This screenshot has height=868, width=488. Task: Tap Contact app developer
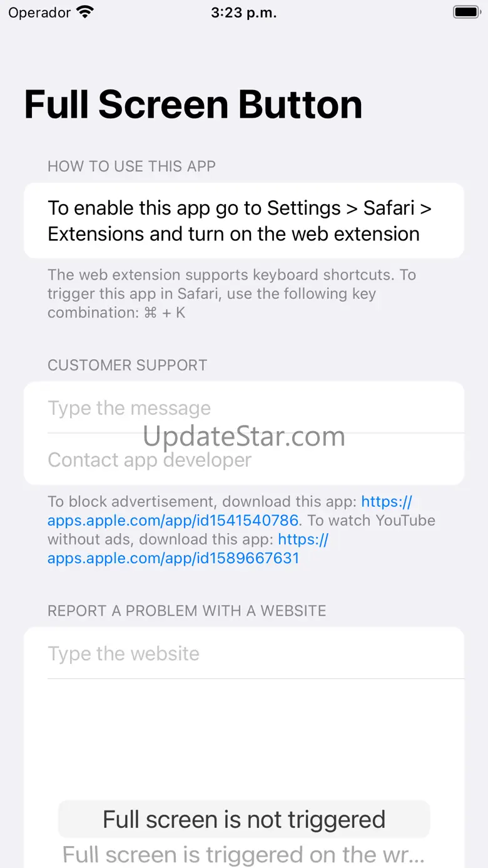150,459
